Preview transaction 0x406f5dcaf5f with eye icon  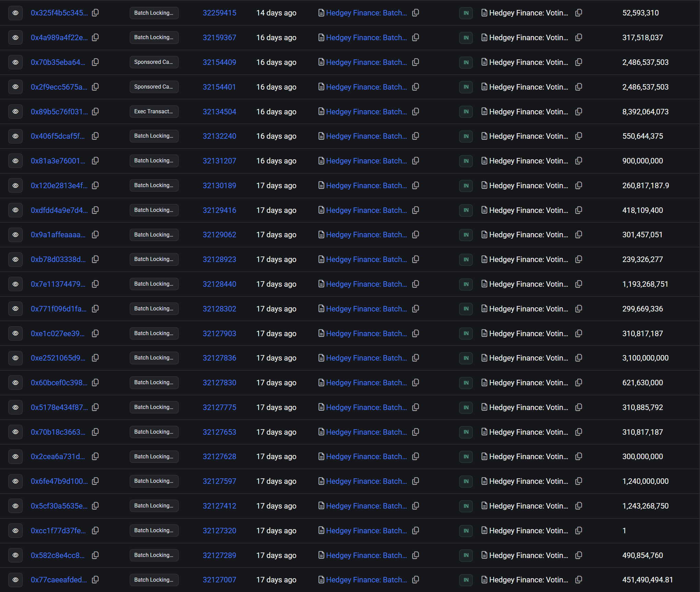[x=15, y=136]
